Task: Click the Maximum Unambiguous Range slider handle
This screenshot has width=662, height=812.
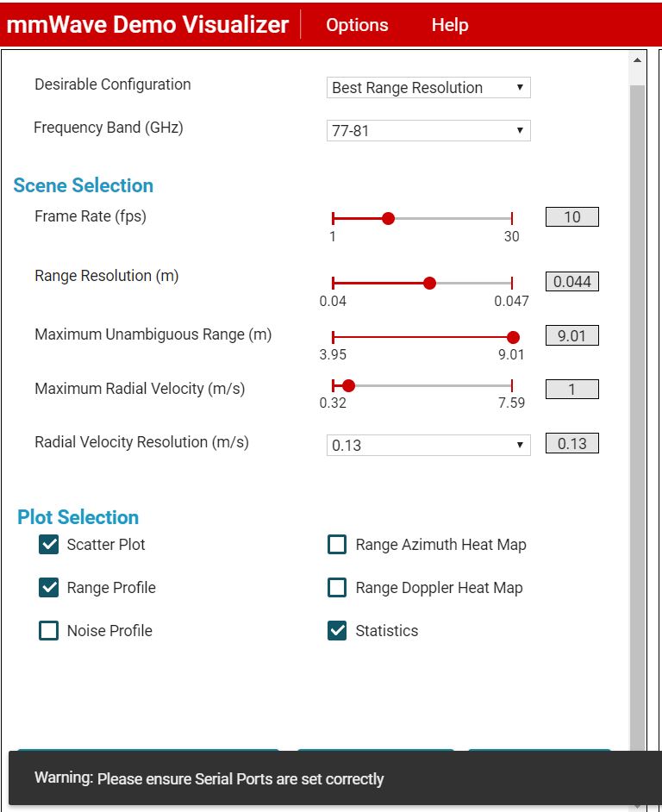Action: (513, 337)
